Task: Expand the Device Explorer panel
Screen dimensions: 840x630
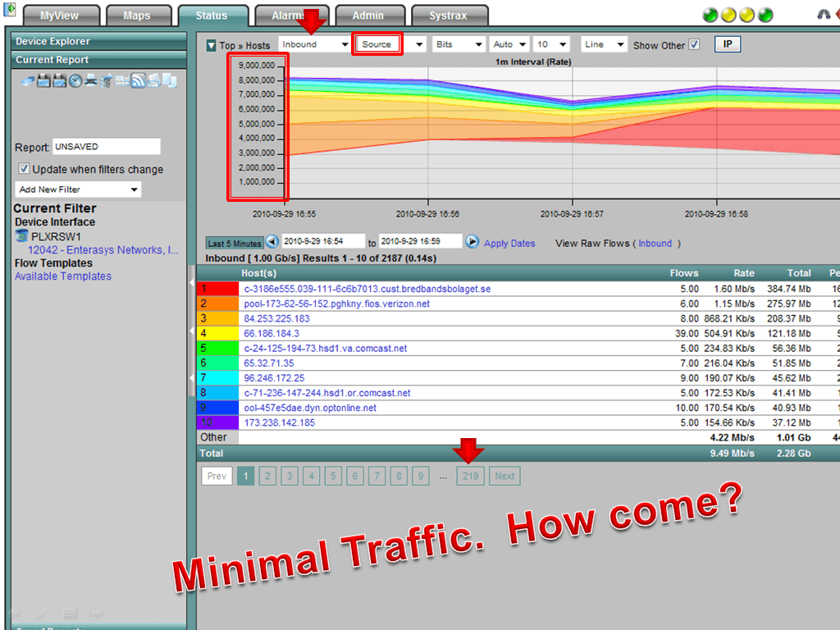Action: [x=98, y=41]
